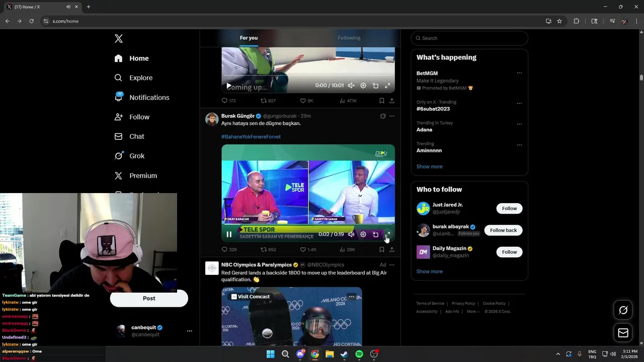Open picture-in-picture for Tele Spor video
Image resolution: width=644 pixels, height=362 pixels.
pos(375,234)
